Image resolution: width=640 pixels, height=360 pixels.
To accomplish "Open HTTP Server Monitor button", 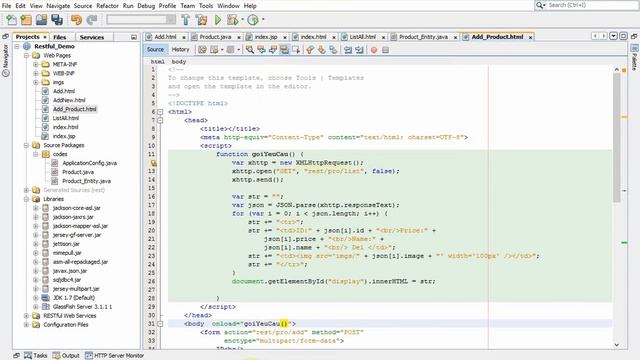I will click(114, 356).
